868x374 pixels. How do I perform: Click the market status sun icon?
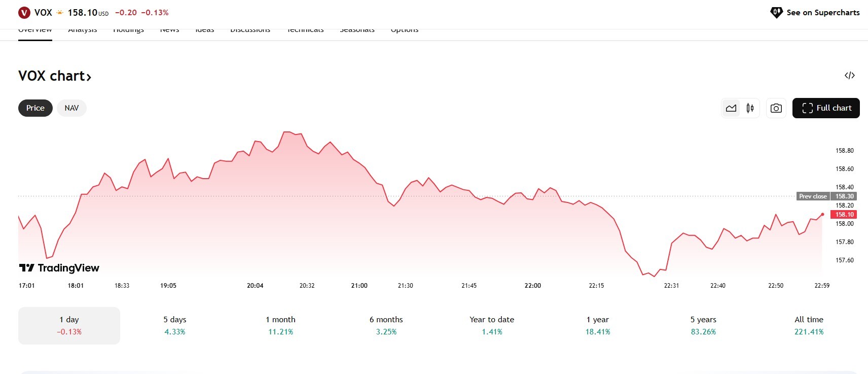60,13
